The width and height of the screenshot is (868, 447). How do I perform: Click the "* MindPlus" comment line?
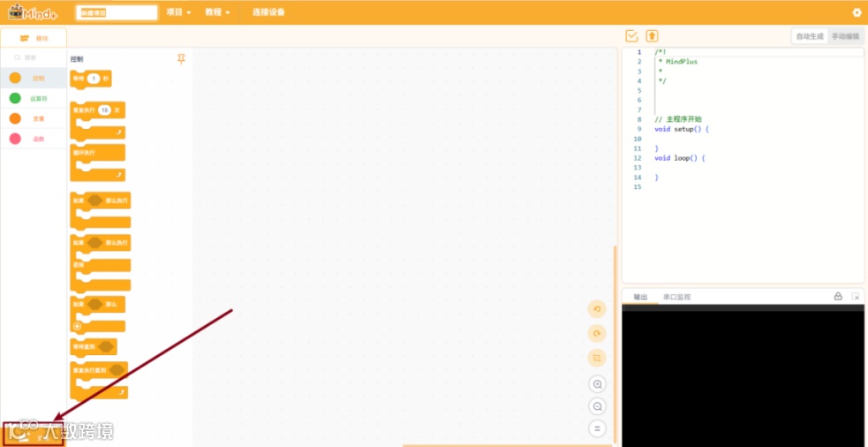click(677, 62)
